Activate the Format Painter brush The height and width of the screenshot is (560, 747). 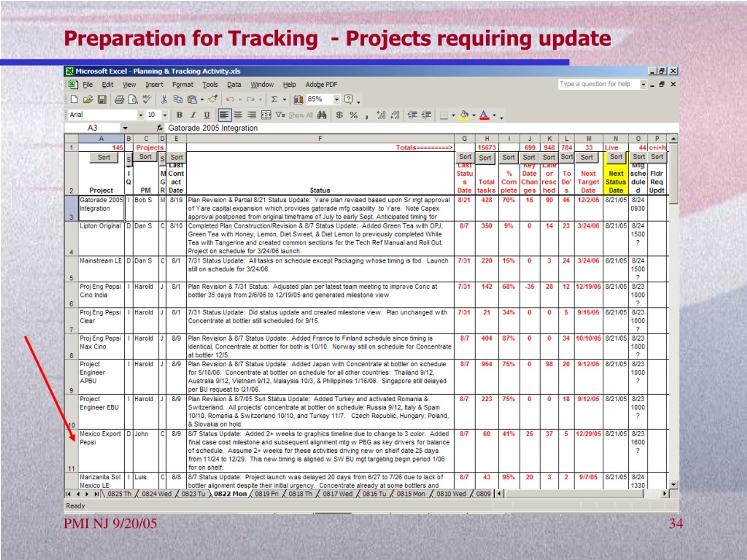pyautogui.click(x=213, y=99)
